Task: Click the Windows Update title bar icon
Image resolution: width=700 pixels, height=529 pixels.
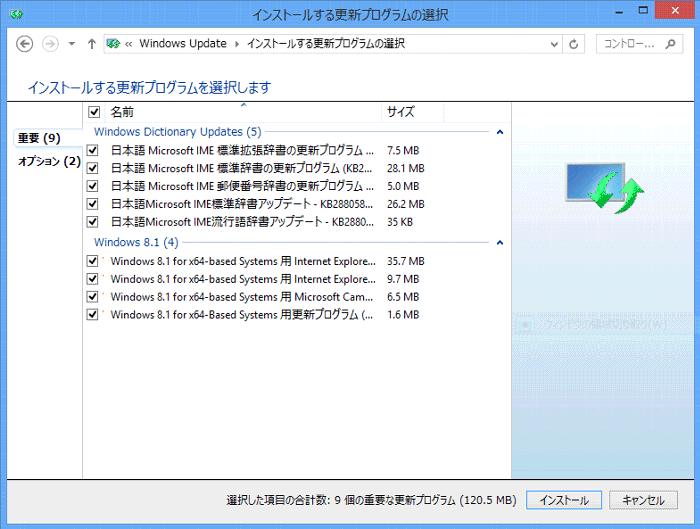Action: (x=17, y=15)
